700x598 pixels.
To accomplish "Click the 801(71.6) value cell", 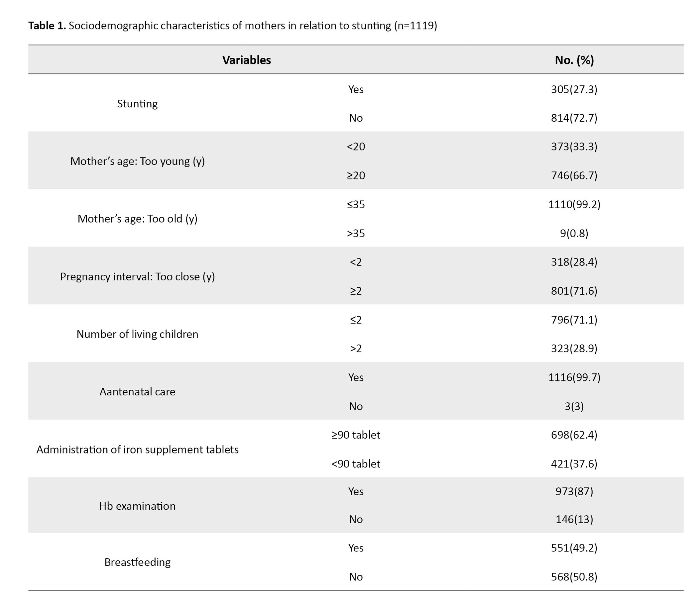I will [x=574, y=291].
